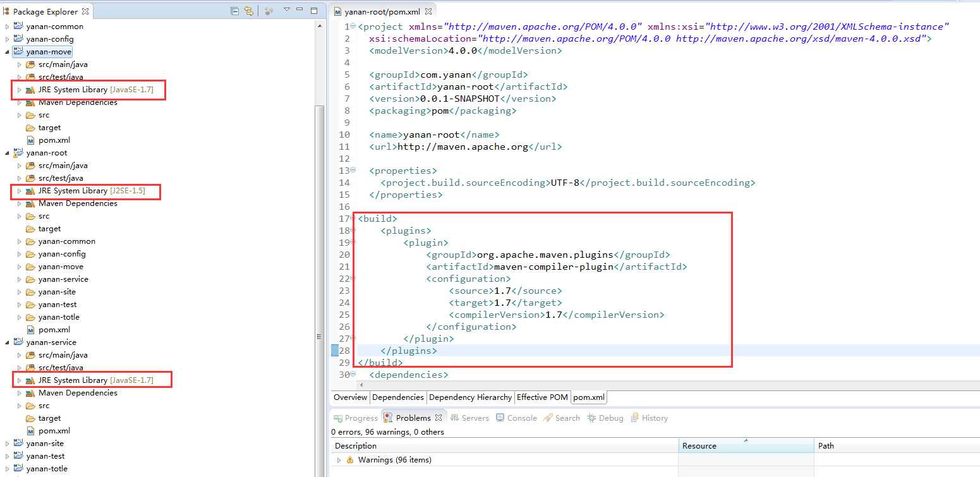The height and width of the screenshot is (477, 980).
Task: Open the Dependency Hierarchy tab
Action: 470,397
